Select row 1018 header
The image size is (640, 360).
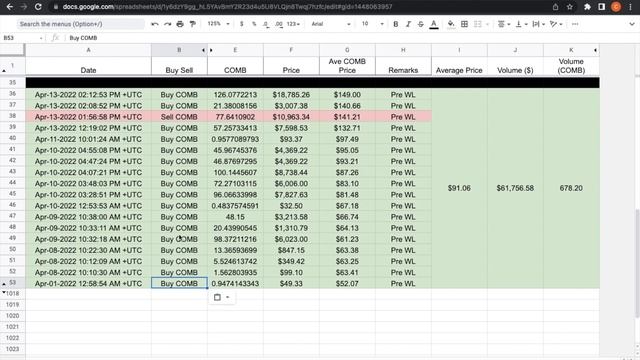13,293
